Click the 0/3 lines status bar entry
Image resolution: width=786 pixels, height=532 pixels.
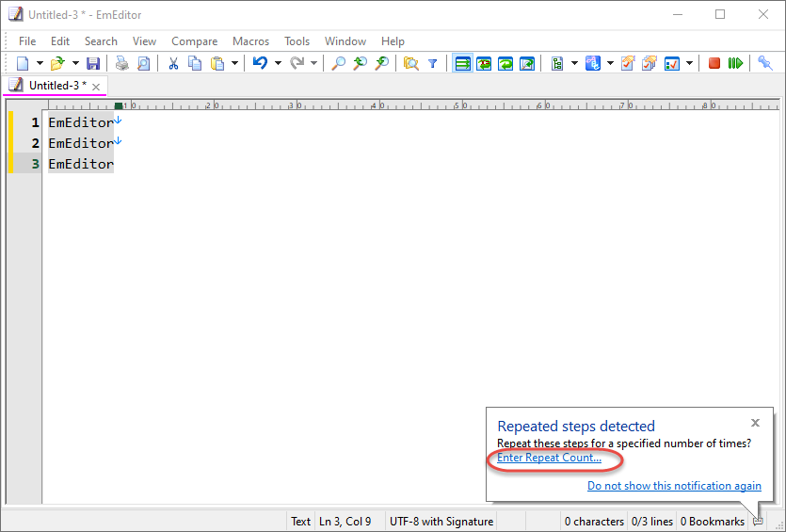[651, 522]
